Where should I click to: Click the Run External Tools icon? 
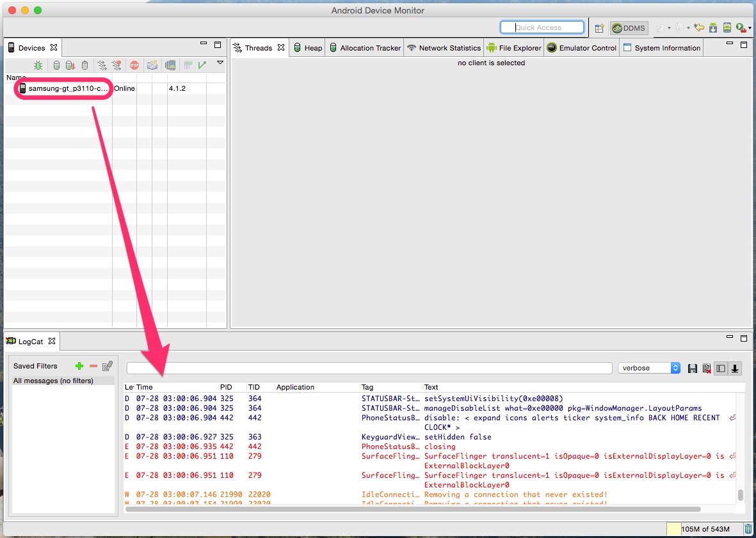click(740, 28)
